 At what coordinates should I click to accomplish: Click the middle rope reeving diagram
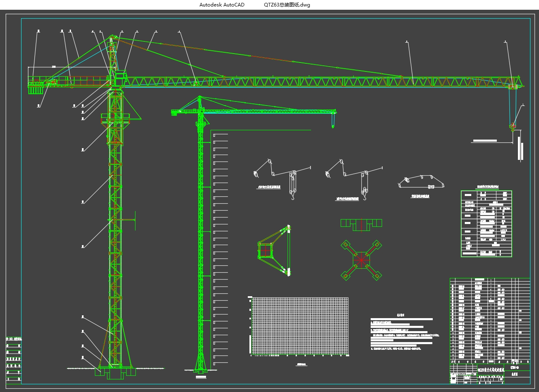(353, 179)
